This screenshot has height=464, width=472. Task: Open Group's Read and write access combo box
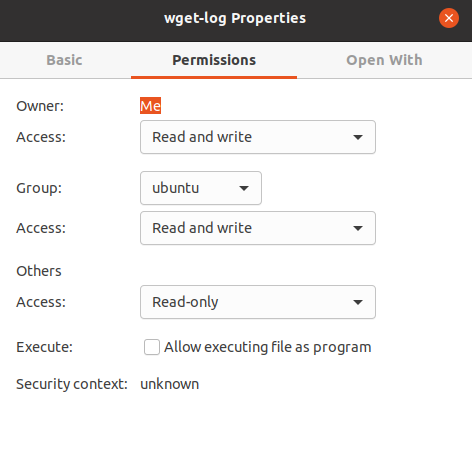pyautogui.click(x=258, y=228)
